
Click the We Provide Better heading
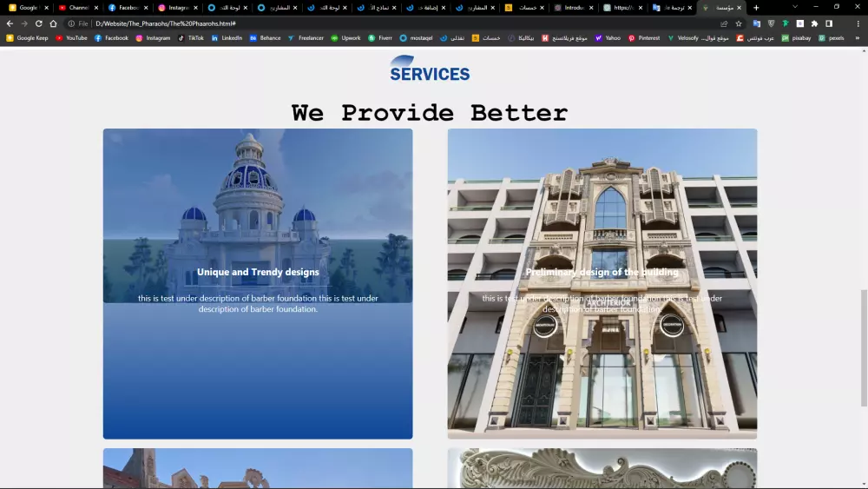tap(430, 113)
